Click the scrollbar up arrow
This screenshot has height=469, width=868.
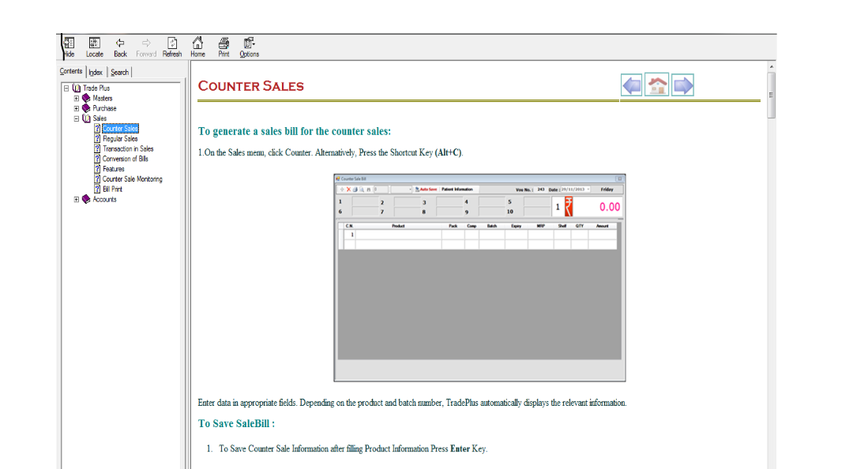point(771,67)
